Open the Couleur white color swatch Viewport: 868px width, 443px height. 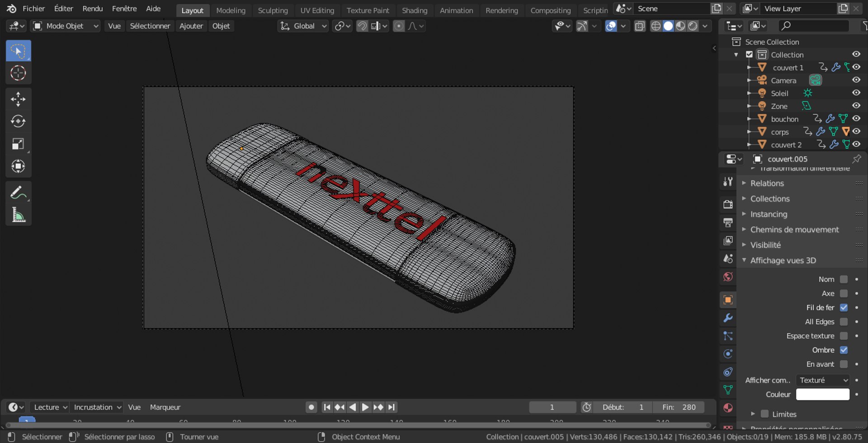pos(823,394)
